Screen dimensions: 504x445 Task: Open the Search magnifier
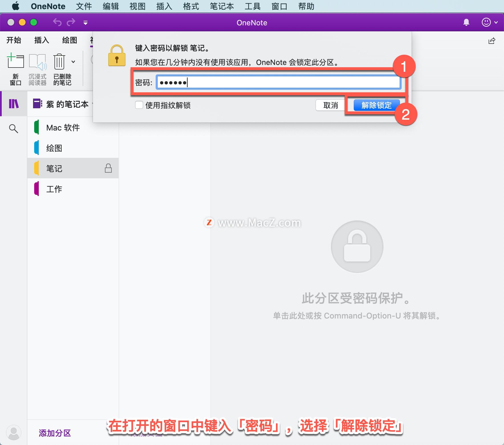13,128
